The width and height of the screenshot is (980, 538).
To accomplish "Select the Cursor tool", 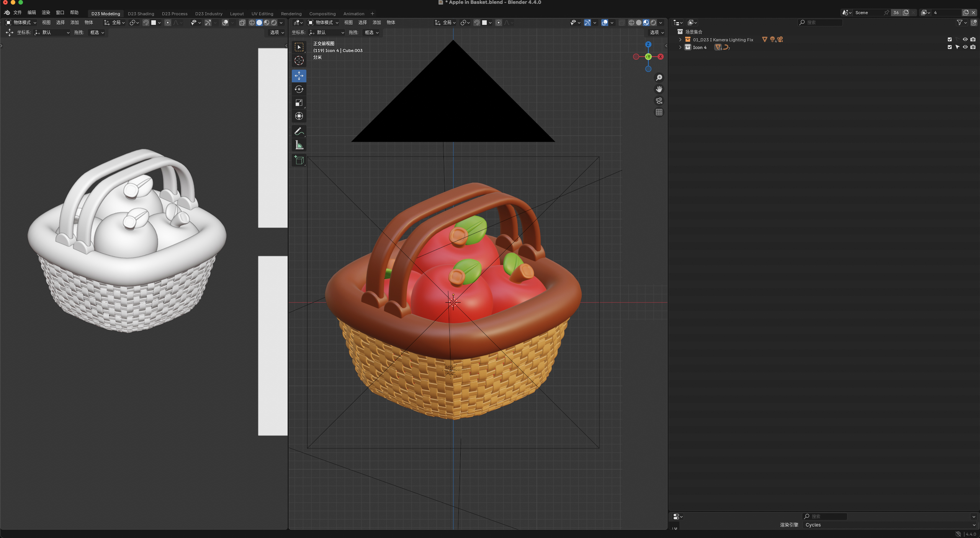I will tap(299, 60).
